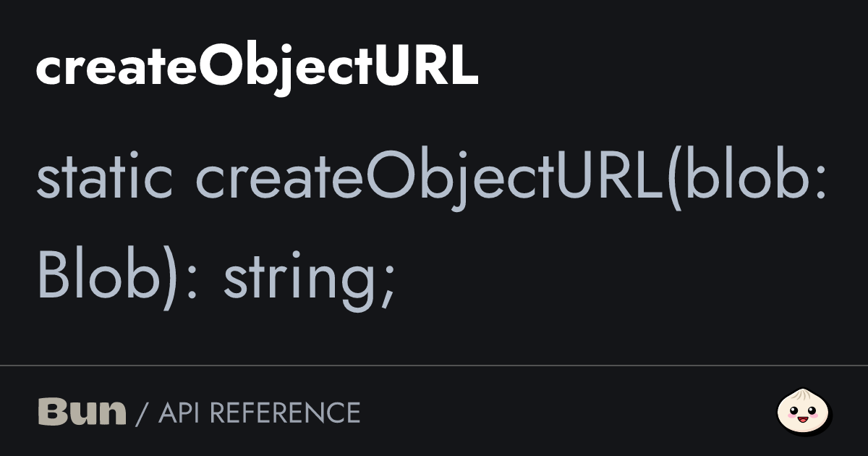Screen dimensions: 868x456
Task: Click the Bun mascot dumpling icon
Action: pyautogui.click(x=804, y=412)
